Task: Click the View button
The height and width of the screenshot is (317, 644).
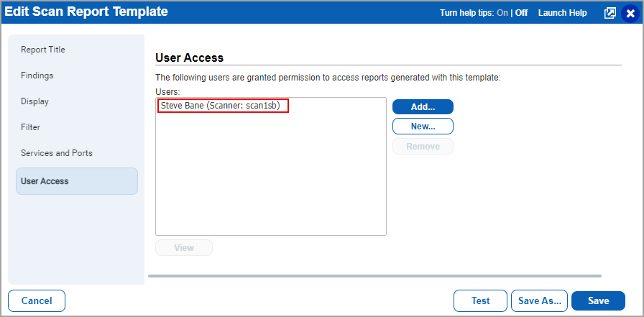Action: click(184, 247)
